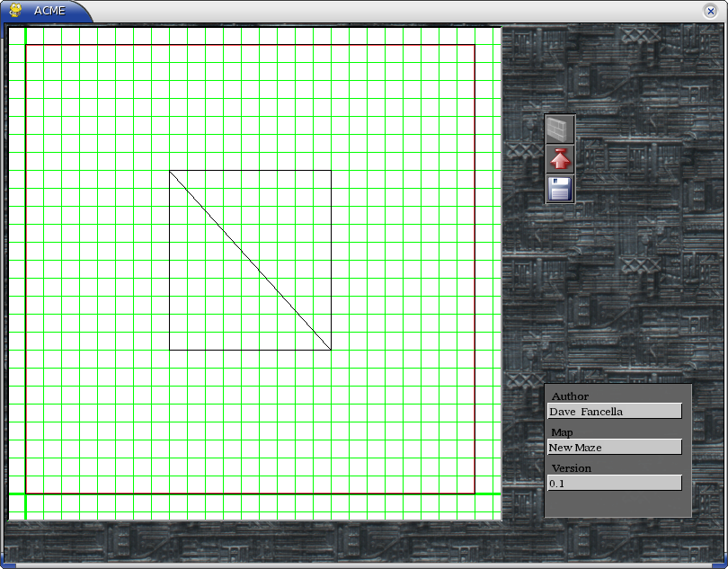Click the ACME application icon in title bar
This screenshot has width=728, height=569.
(15, 10)
